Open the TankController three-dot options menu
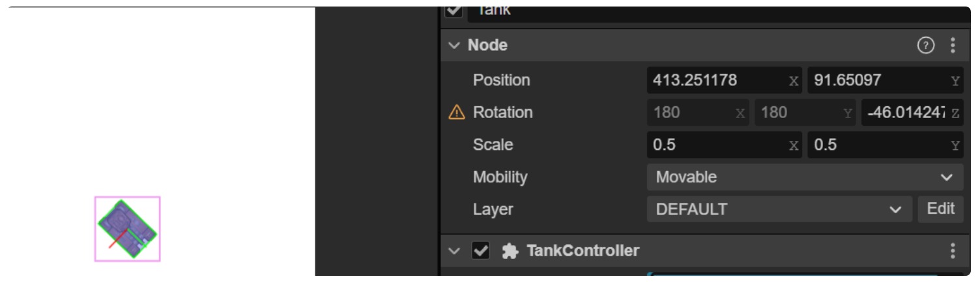This screenshot has height=283, width=980. click(953, 251)
